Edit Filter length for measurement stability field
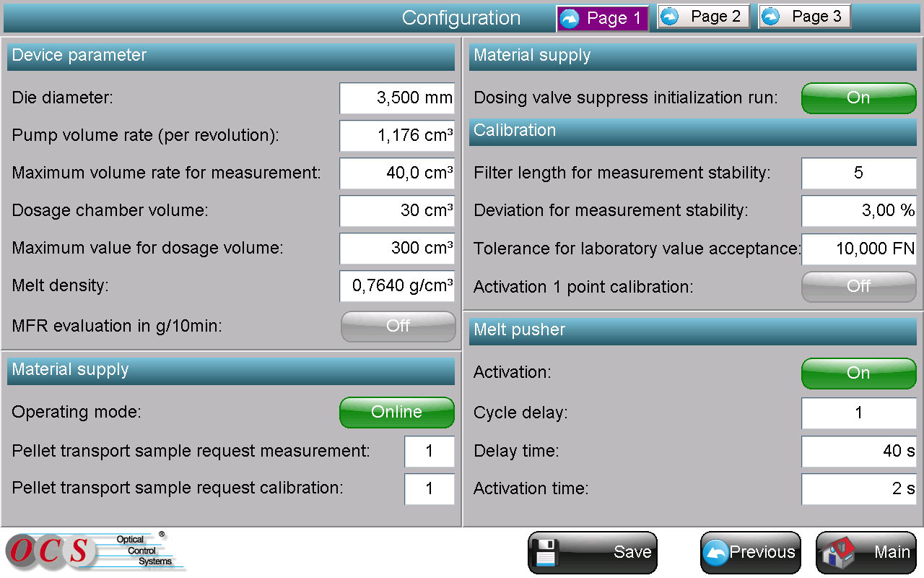The image size is (924, 578). (x=859, y=173)
